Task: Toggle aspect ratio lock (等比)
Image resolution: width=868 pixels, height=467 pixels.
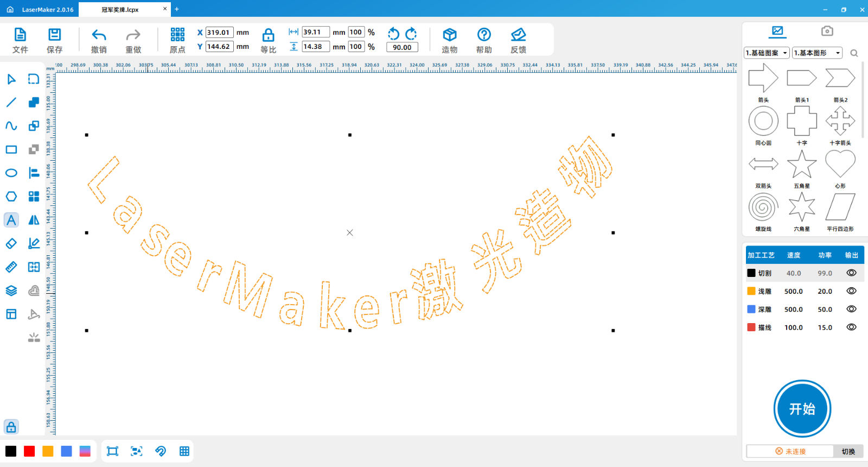Action: tap(268, 36)
